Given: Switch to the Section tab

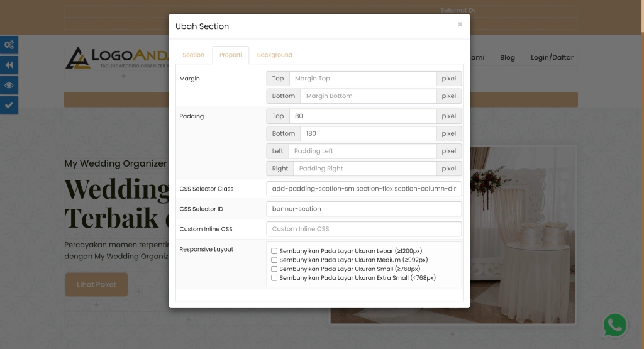Looking at the screenshot, I should click(x=193, y=55).
